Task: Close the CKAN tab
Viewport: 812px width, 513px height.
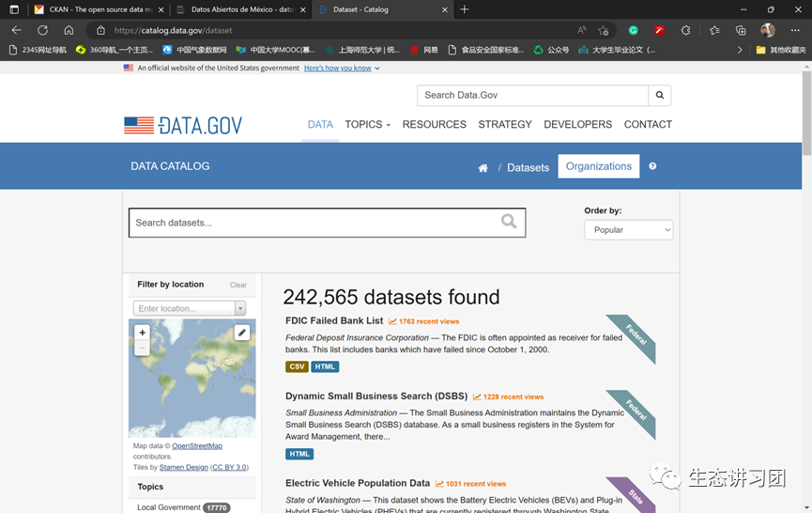Action: coord(161,9)
